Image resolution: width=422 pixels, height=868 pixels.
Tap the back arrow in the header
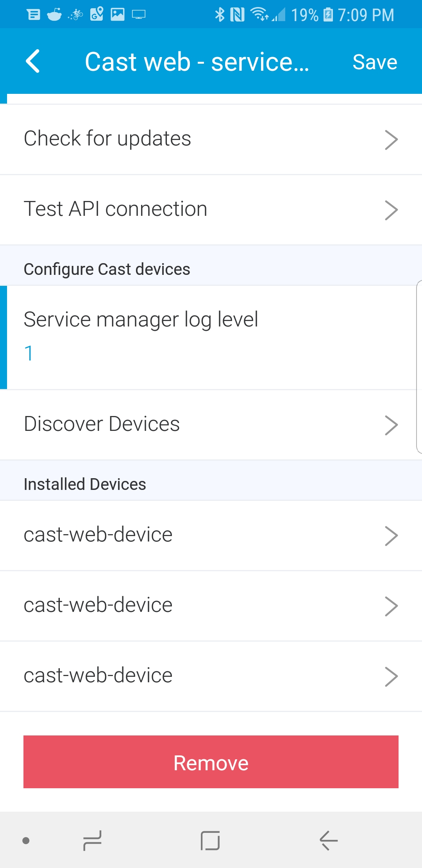click(x=33, y=61)
